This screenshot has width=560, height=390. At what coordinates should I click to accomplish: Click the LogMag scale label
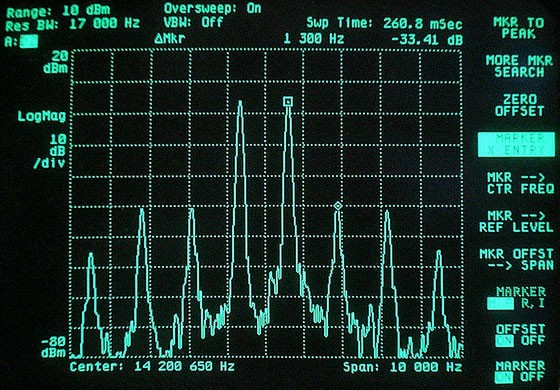pyautogui.click(x=42, y=116)
